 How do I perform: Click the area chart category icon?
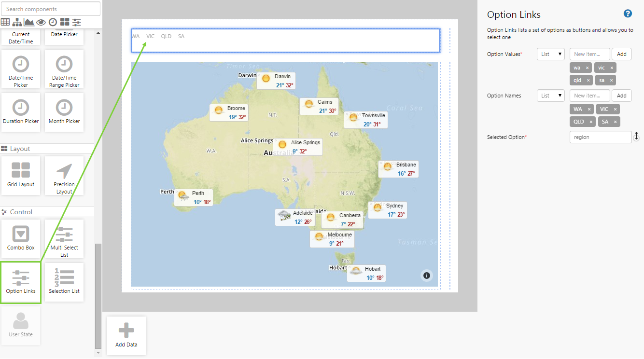(x=29, y=22)
